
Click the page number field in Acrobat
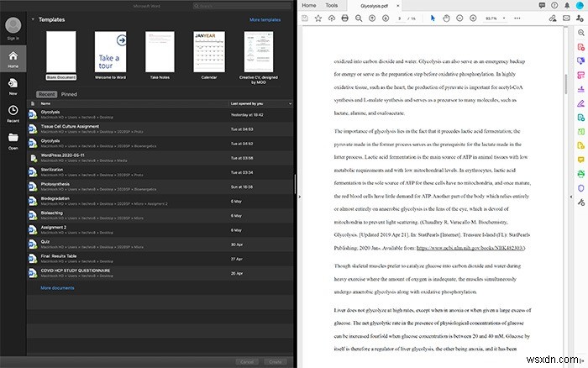401,18
